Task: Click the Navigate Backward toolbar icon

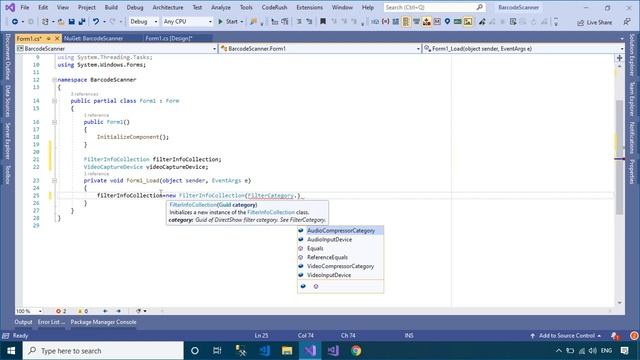Action: (x=15, y=22)
